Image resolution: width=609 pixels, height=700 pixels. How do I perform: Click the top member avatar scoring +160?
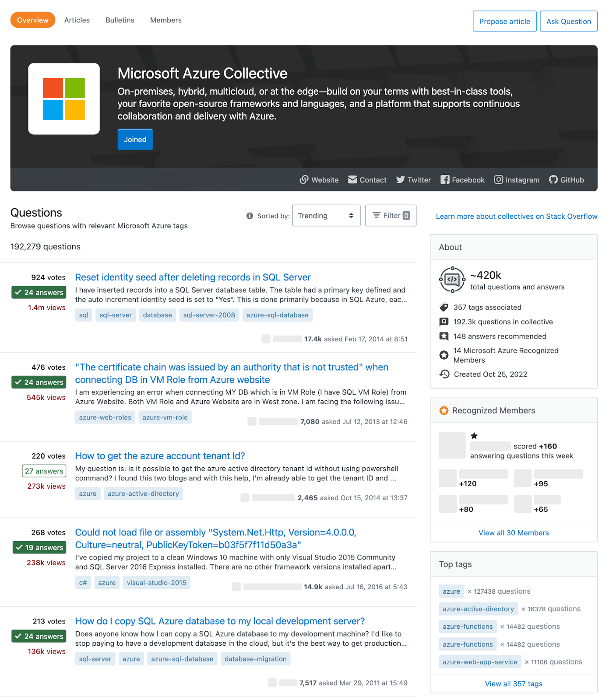pyautogui.click(x=452, y=445)
